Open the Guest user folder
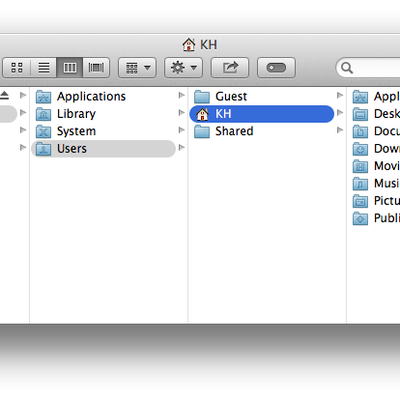Viewport: 400px width, 400px height. click(x=262, y=97)
